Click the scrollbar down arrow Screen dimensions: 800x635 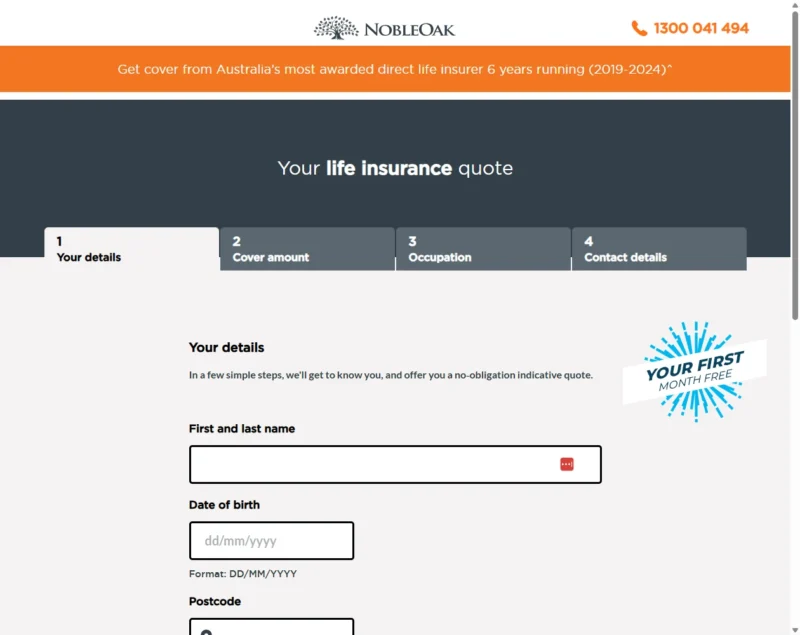tap(793, 628)
